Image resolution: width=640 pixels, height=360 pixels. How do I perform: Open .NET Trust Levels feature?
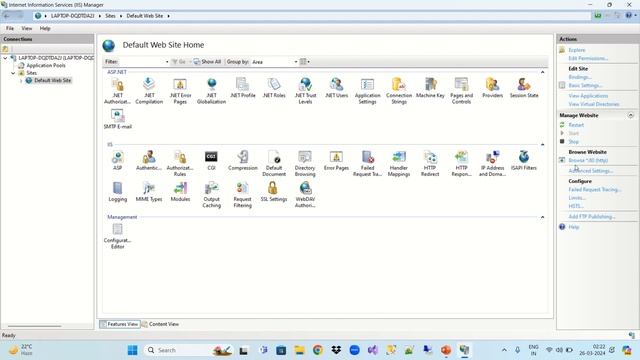click(305, 91)
